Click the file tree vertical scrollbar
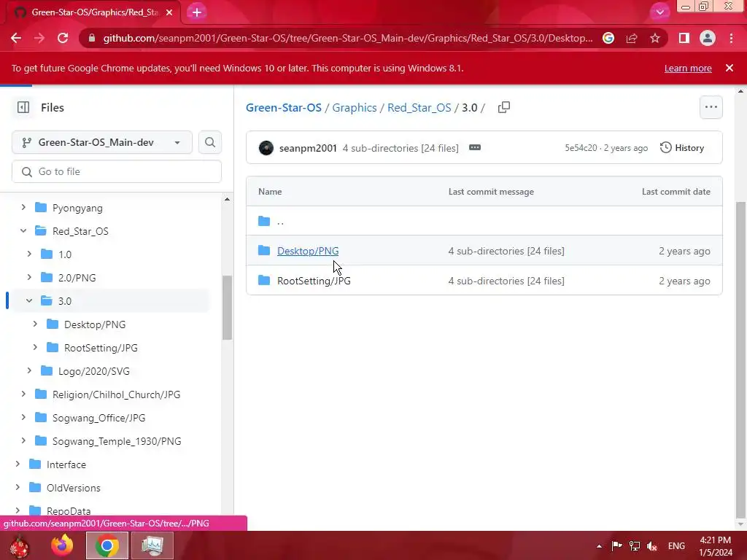The image size is (747, 560). point(228,308)
